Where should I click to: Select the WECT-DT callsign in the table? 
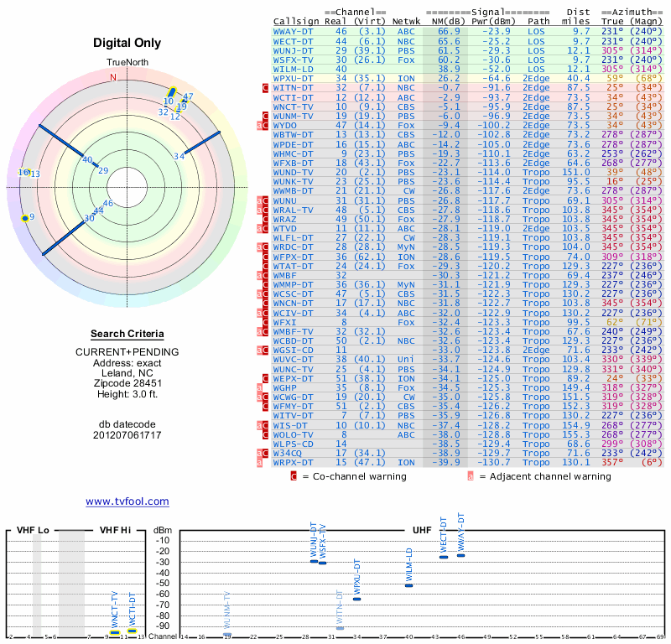tap(293, 41)
